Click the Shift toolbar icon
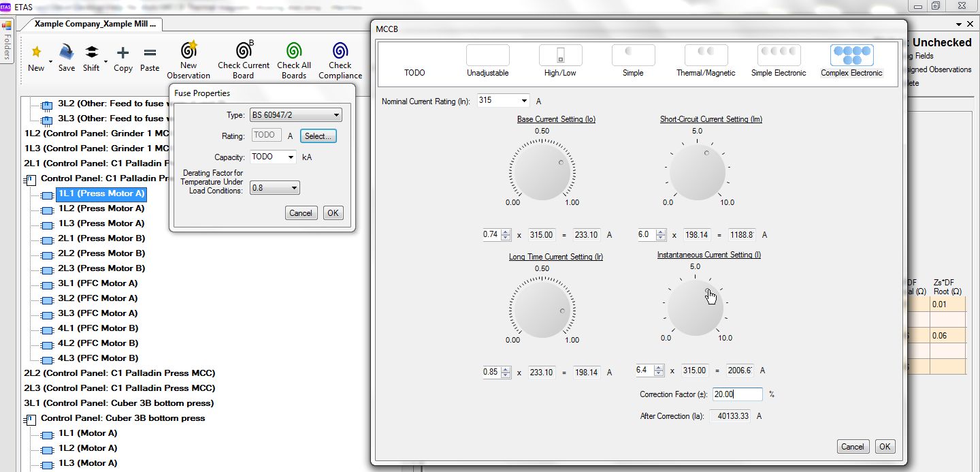This screenshot has height=472, width=980. (91, 52)
